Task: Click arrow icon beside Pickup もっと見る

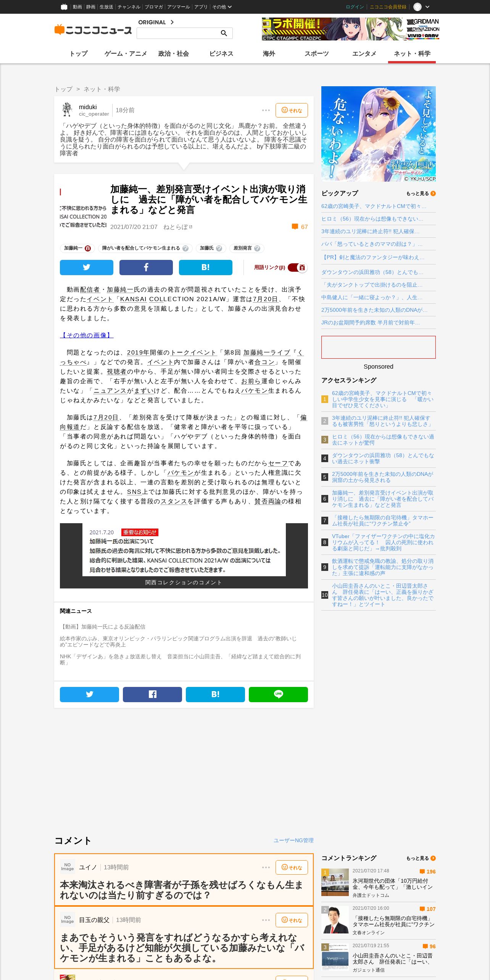Action: [433, 193]
